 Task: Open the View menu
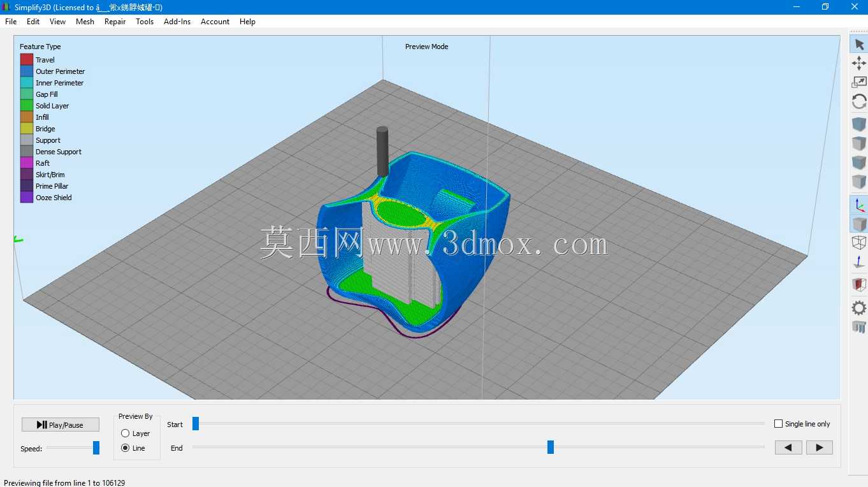click(57, 21)
